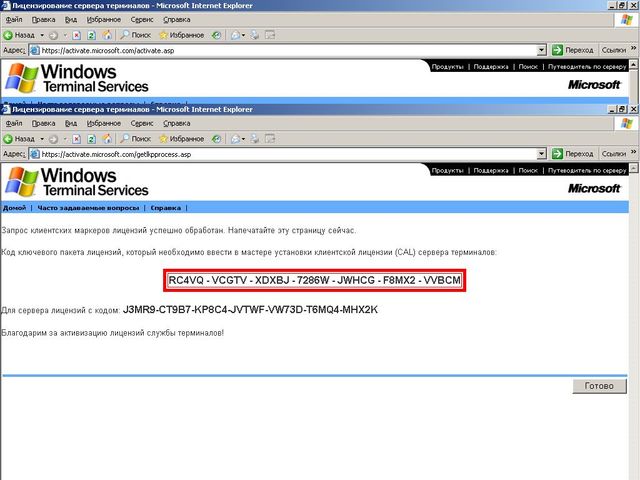This screenshot has width=640, height=480.
Task: Click Поиск search button in back window toolbar
Action: pyautogui.click(x=136, y=35)
